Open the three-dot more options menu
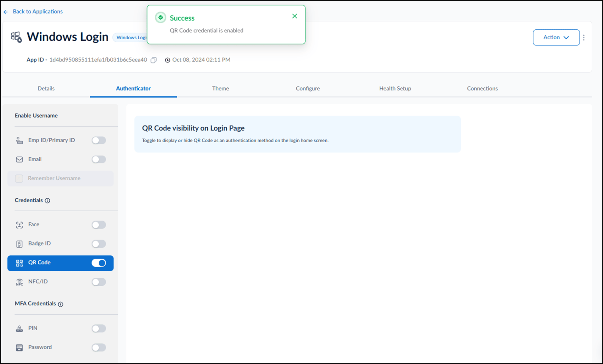The height and width of the screenshot is (364, 603). click(584, 37)
